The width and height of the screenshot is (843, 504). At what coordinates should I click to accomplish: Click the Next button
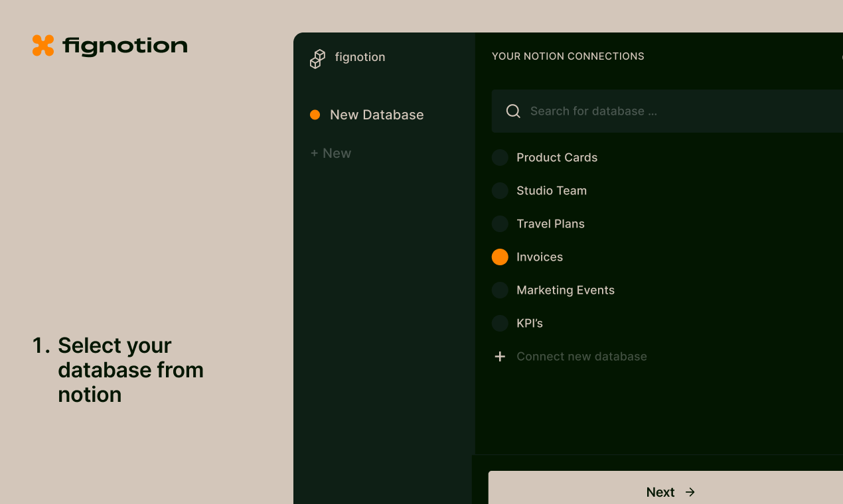click(x=666, y=488)
